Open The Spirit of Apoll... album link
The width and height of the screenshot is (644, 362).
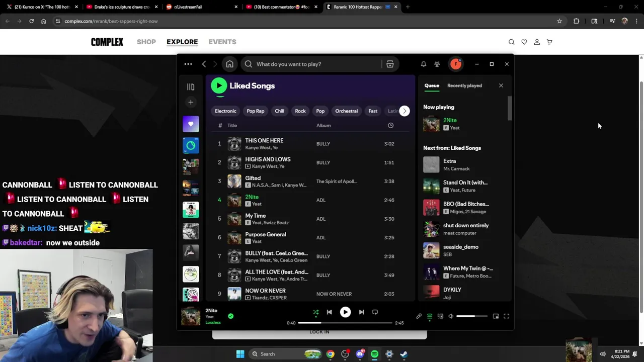(x=337, y=182)
